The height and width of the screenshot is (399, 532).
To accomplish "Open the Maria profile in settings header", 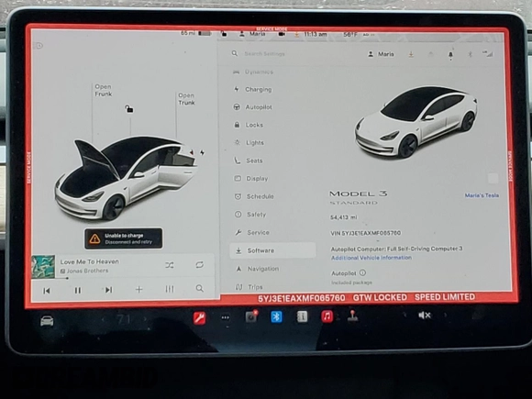I will tap(381, 54).
